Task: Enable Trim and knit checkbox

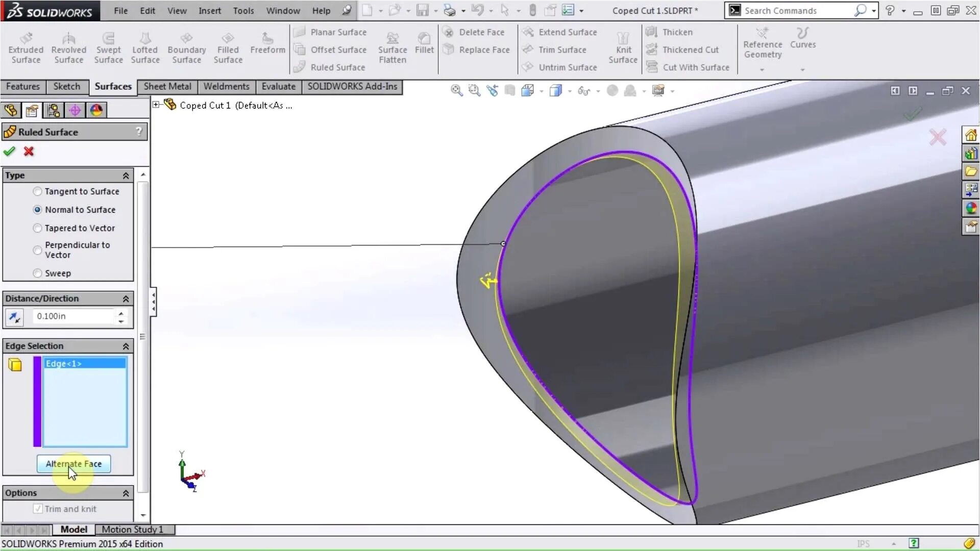Action: (38, 509)
